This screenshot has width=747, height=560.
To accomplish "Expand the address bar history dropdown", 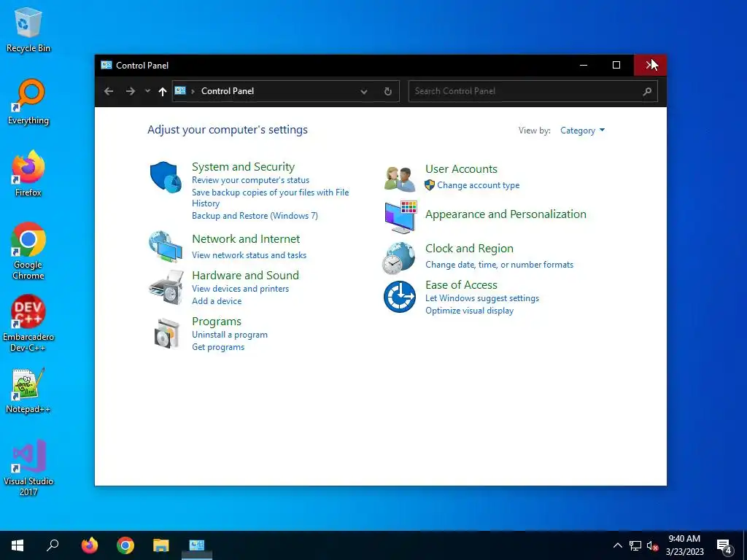I will pyautogui.click(x=364, y=91).
